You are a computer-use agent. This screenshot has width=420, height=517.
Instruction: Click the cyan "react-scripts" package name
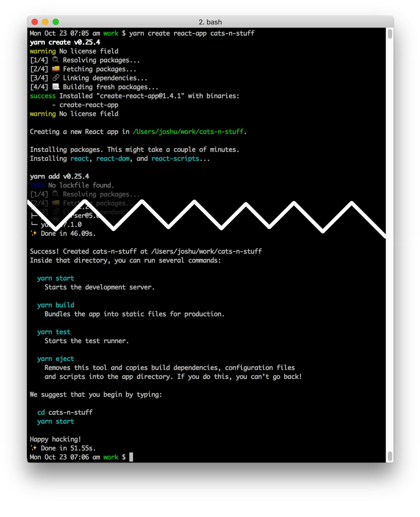[175, 158]
